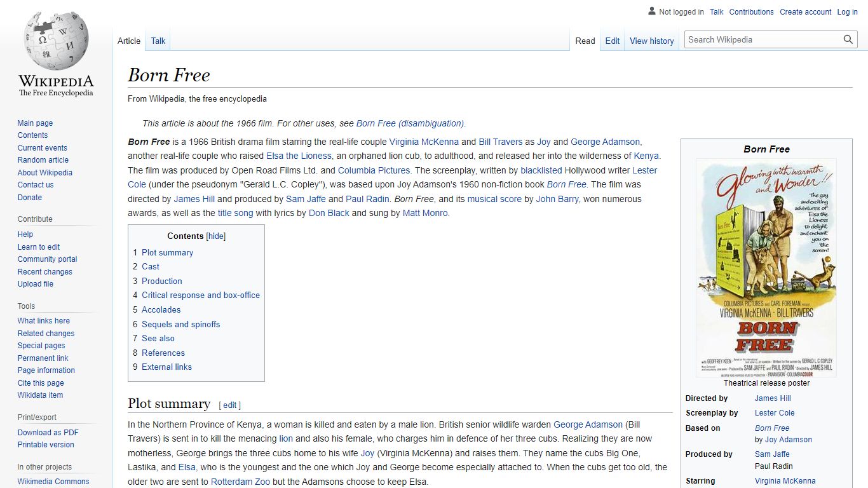
Task: Open James Hill in the infobox
Action: [x=773, y=398]
